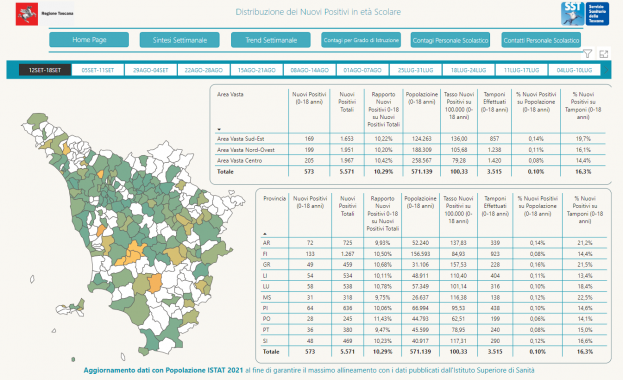Sort by the Provincia column arrow
The width and height of the screenshot is (623, 380).
(265, 234)
